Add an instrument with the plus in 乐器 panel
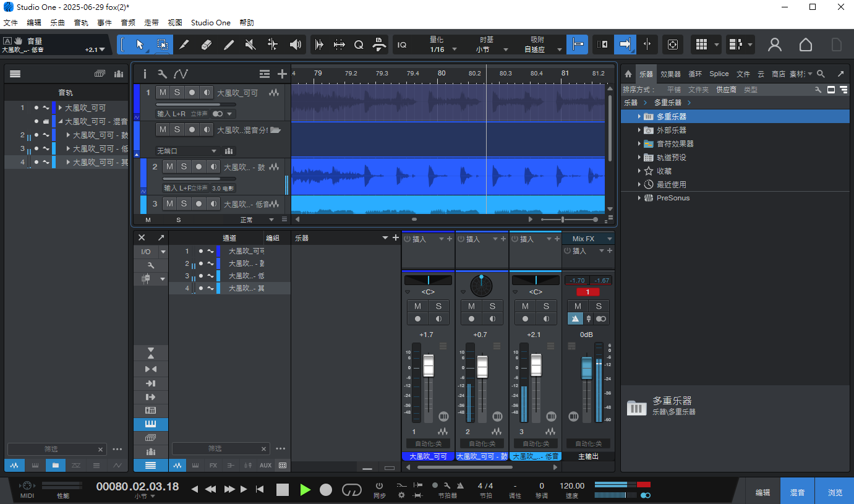Viewport: 854px width, 504px height. (396, 238)
